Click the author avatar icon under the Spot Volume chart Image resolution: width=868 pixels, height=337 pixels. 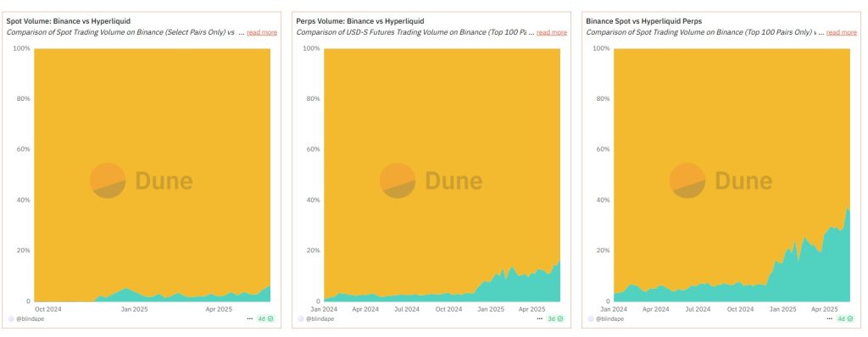[x=11, y=318]
